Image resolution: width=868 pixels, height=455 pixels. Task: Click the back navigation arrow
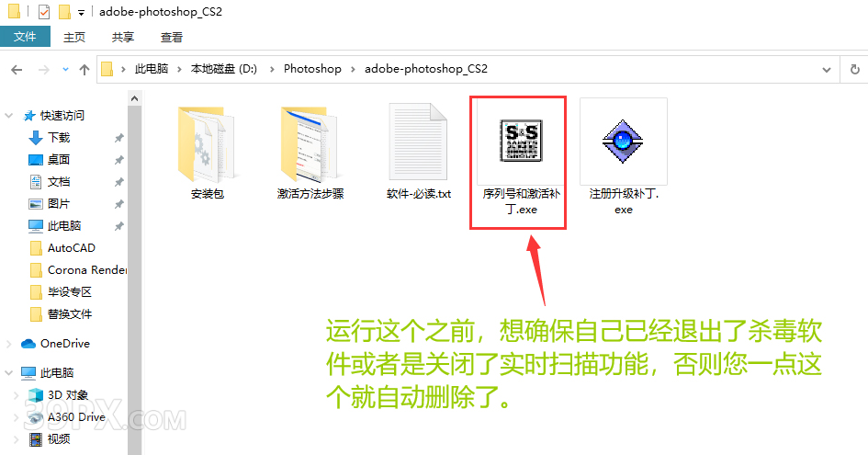tap(17, 70)
